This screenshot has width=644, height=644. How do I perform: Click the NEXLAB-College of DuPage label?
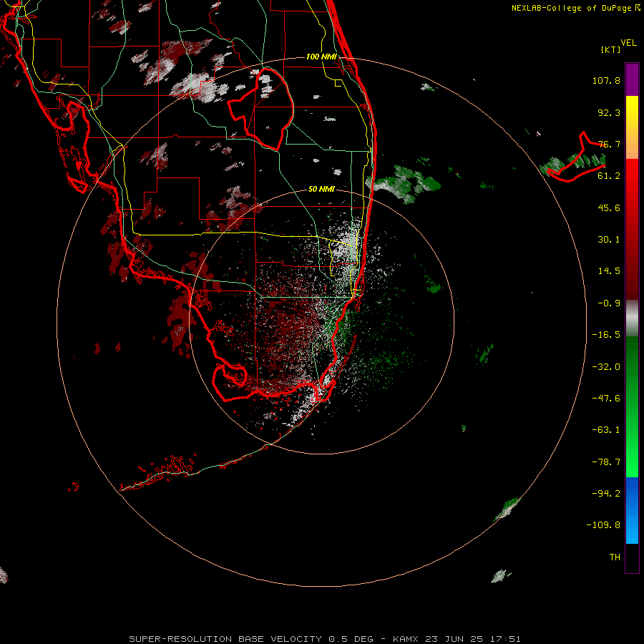[576, 8]
